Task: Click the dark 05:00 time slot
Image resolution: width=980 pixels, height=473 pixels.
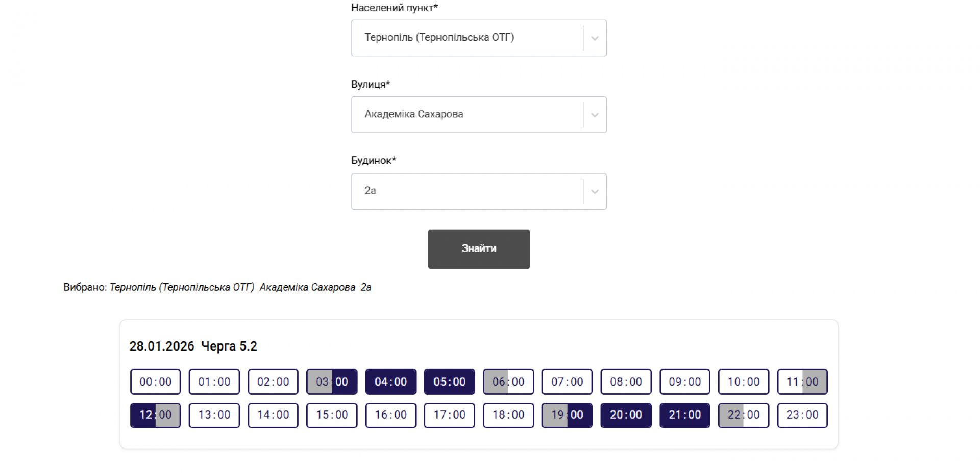Action: click(450, 382)
